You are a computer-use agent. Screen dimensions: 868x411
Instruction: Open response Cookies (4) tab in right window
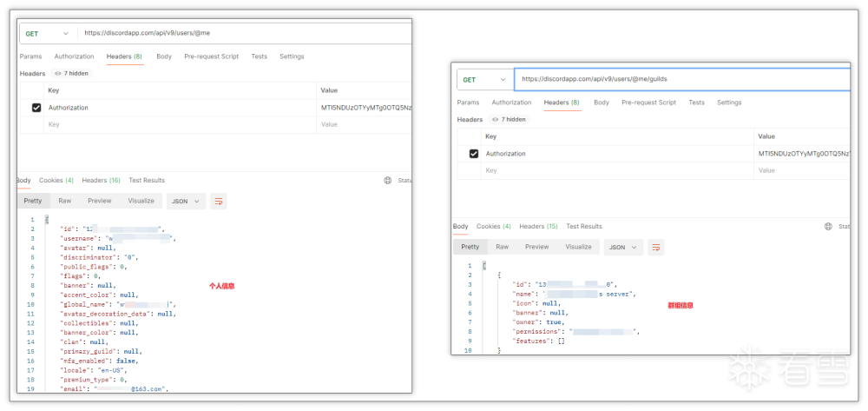pyautogui.click(x=494, y=227)
